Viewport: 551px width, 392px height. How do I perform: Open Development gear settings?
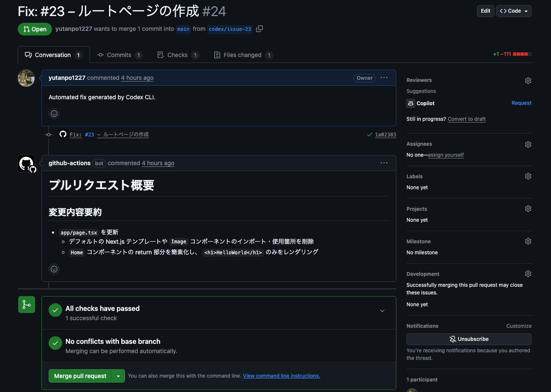point(528,274)
